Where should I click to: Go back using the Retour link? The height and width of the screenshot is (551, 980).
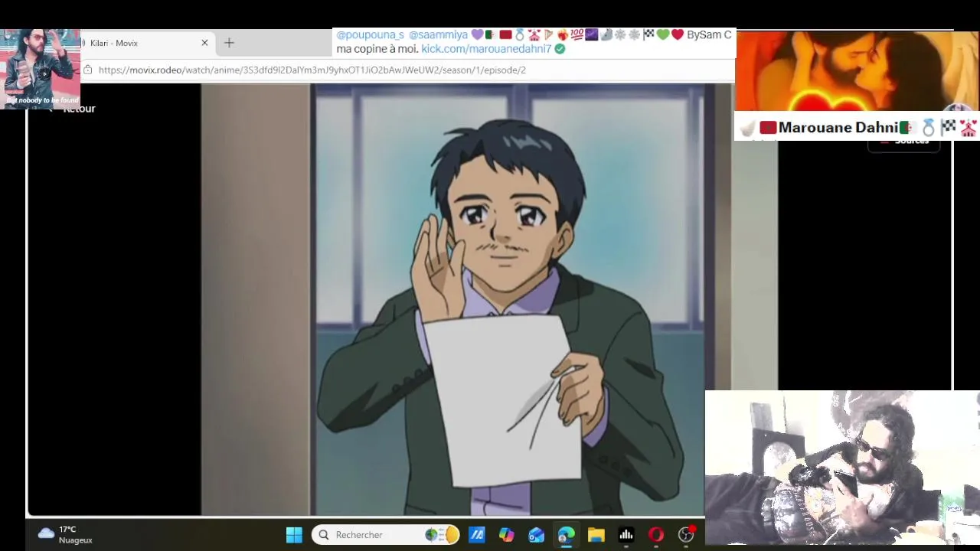(73, 109)
